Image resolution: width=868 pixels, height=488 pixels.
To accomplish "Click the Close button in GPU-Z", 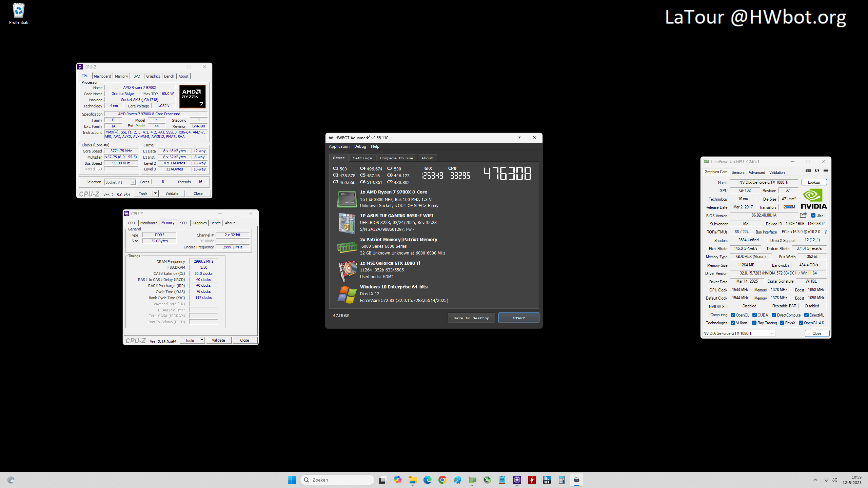I will coord(817,333).
